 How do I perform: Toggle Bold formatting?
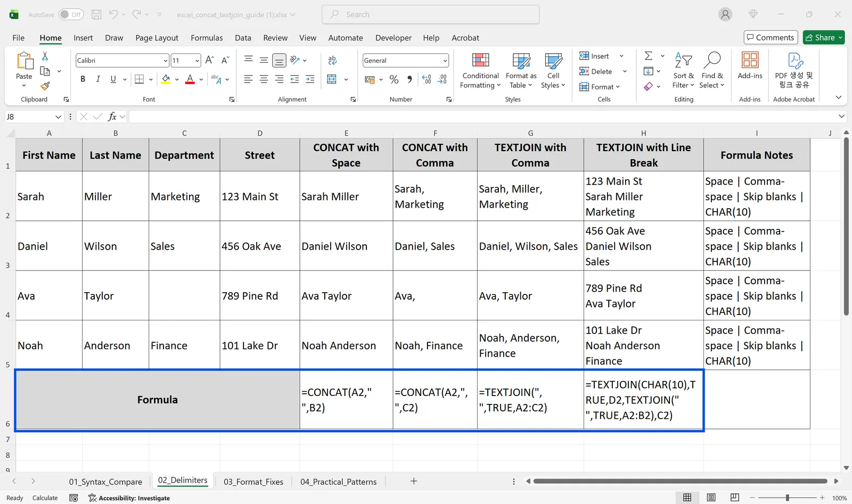tap(83, 79)
